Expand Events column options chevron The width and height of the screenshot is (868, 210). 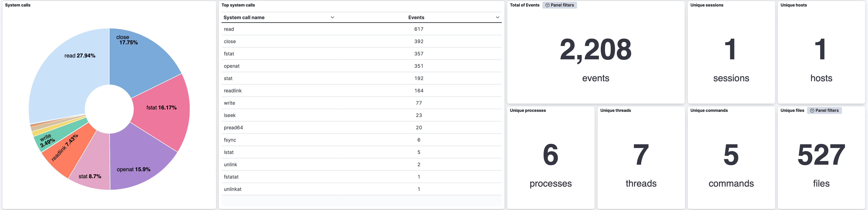(497, 17)
